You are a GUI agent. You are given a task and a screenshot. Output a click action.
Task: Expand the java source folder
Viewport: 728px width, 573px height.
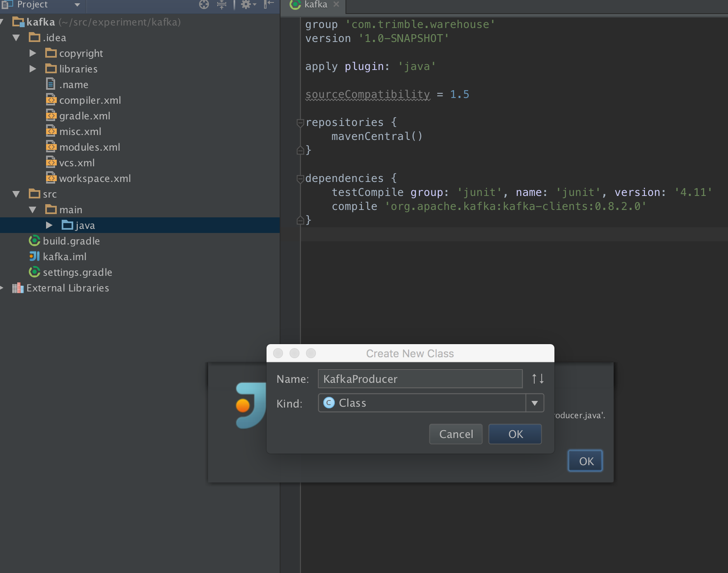click(x=49, y=226)
